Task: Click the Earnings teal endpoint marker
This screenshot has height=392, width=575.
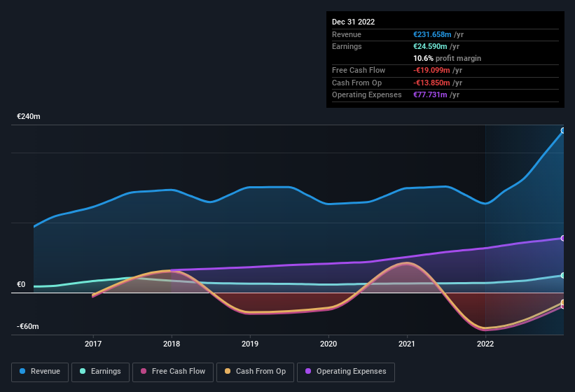Action: tap(563, 275)
